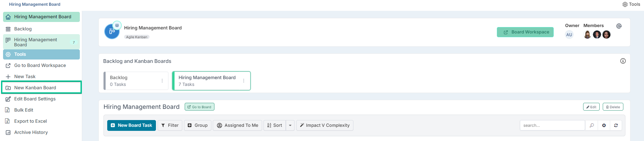Clear search with the circle-x icon
Viewport: 644px width, 141px height.
pyautogui.click(x=604, y=125)
